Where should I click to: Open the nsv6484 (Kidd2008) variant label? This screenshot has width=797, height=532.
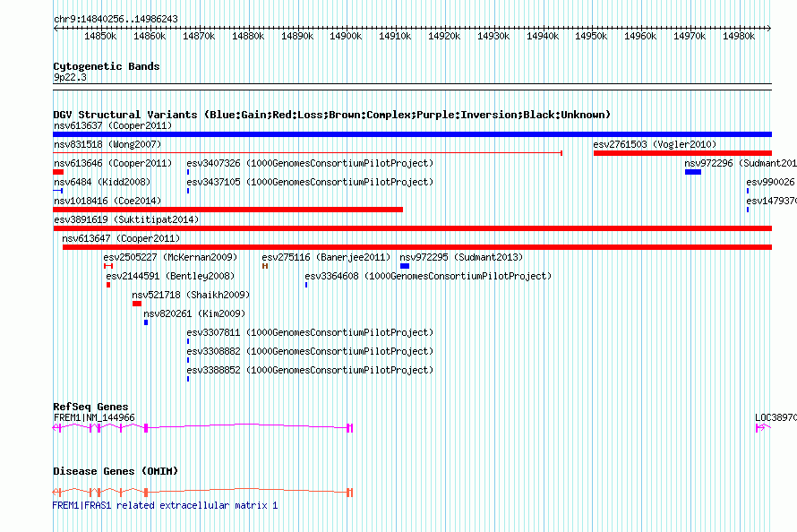click(102, 182)
